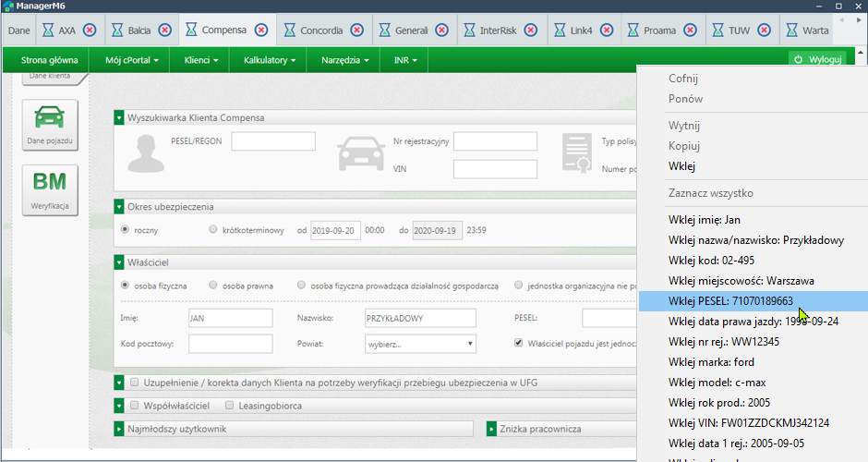Click the hourglass icon on the Warta tab

pos(792,30)
